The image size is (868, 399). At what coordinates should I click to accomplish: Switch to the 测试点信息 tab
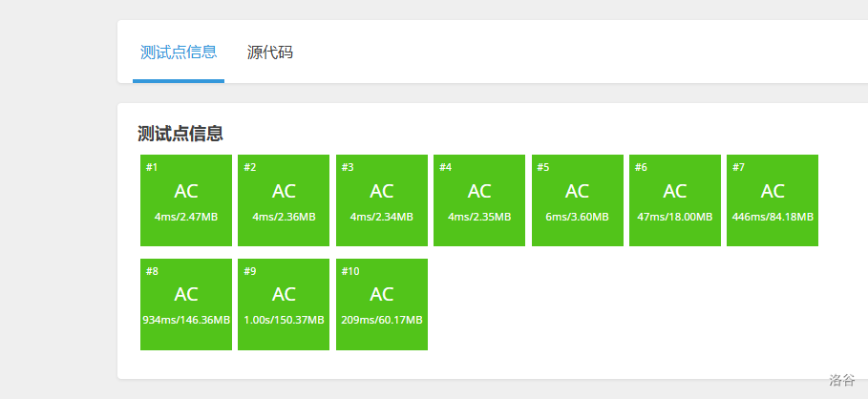179,52
